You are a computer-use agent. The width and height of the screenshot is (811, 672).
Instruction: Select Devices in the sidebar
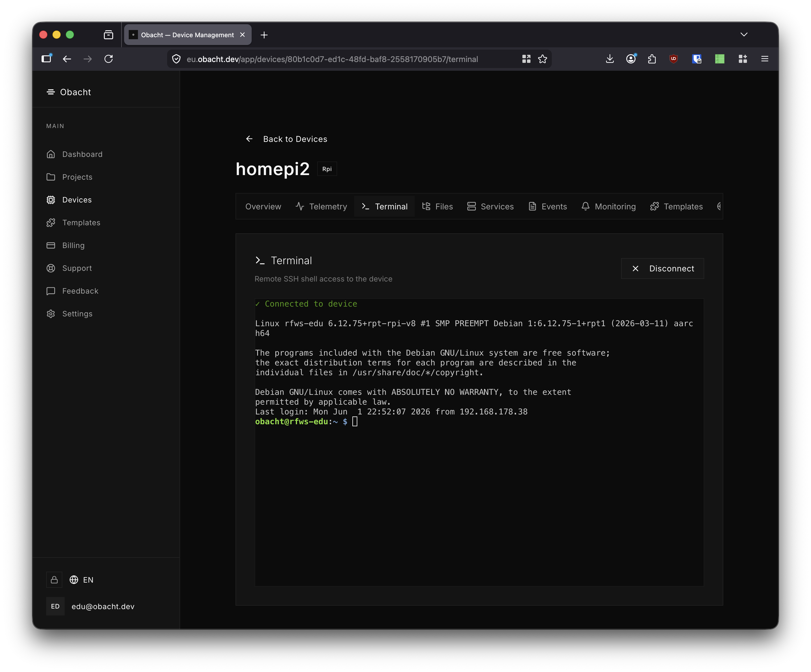[69, 200]
